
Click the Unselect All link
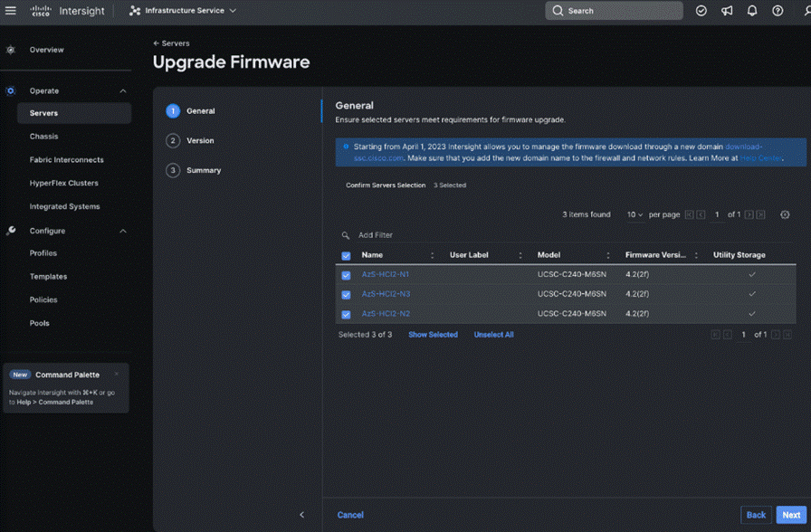click(493, 334)
